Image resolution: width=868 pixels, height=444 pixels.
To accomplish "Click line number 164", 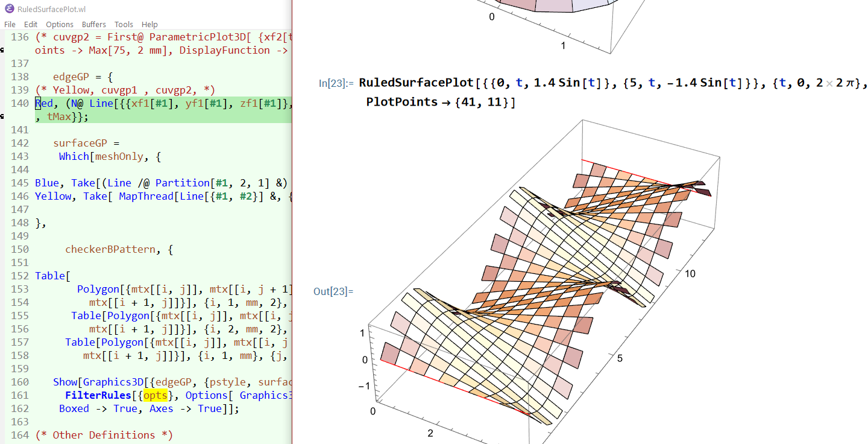I will (20, 435).
